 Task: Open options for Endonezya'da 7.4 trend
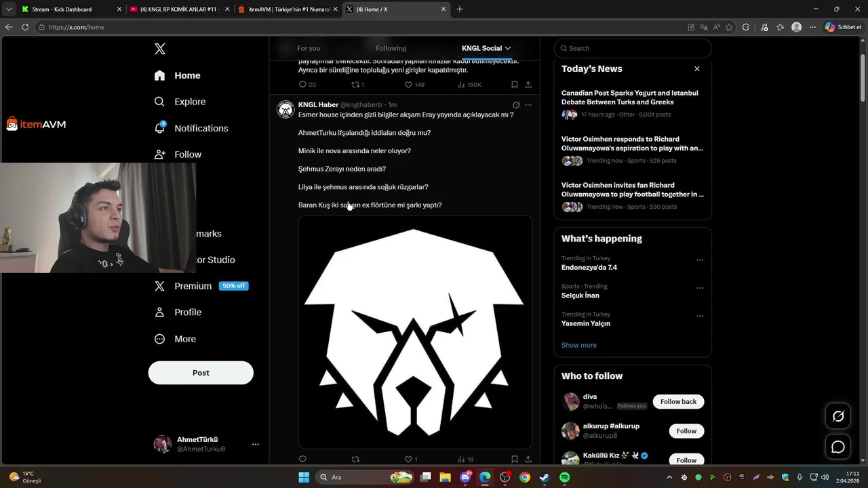click(700, 260)
